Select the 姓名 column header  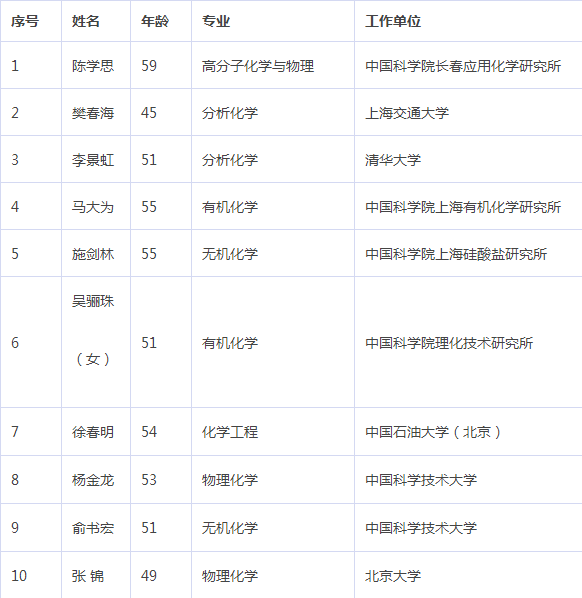tap(86, 21)
